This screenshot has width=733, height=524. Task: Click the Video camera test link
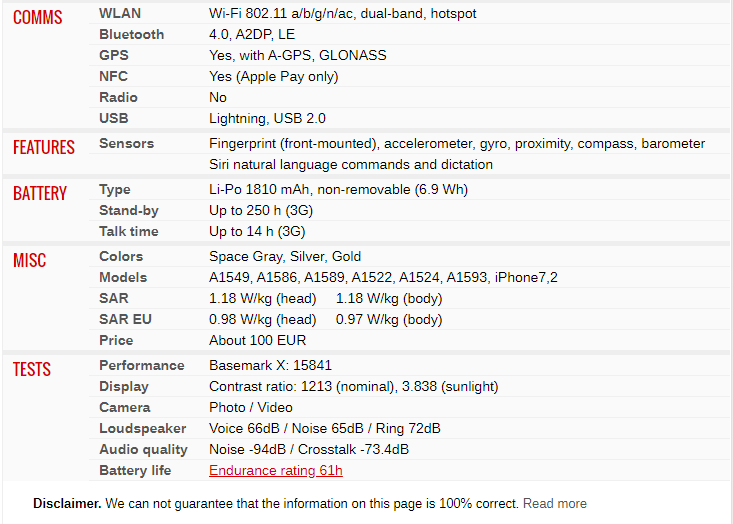pos(275,408)
